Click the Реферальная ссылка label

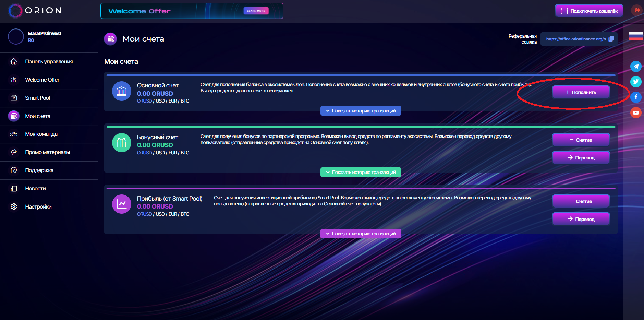coord(522,39)
